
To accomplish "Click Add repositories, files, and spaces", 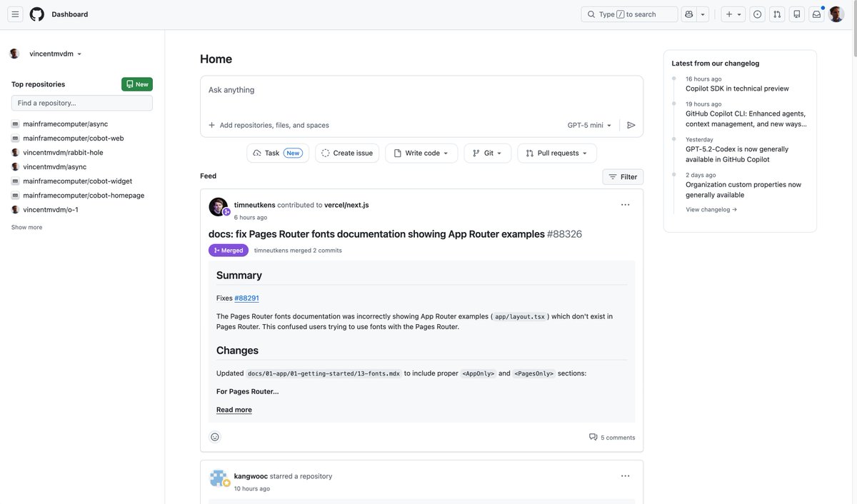I will coord(269,125).
